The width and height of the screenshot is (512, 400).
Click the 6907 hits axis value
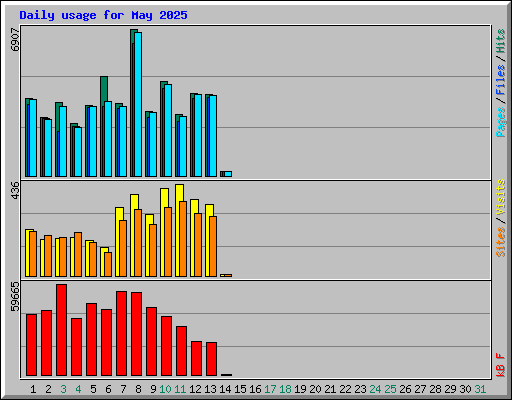pyautogui.click(x=15, y=40)
